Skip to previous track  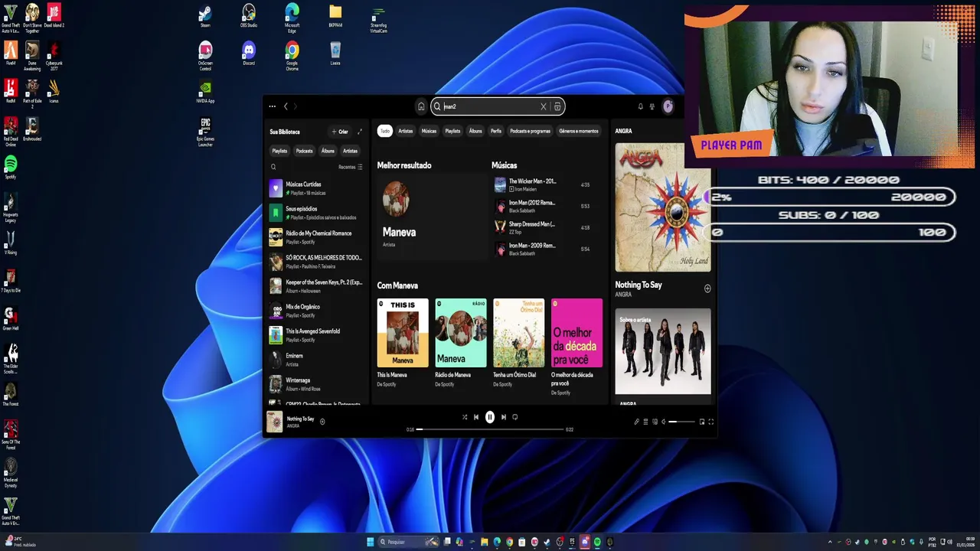click(x=476, y=417)
